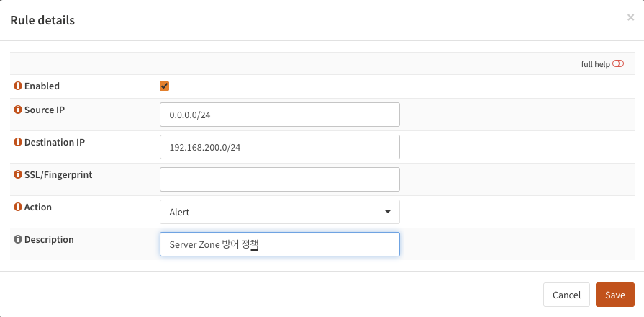644x317 pixels.
Task: Open the Action dropdown showing Alert
Action: [x=280, y=212]
